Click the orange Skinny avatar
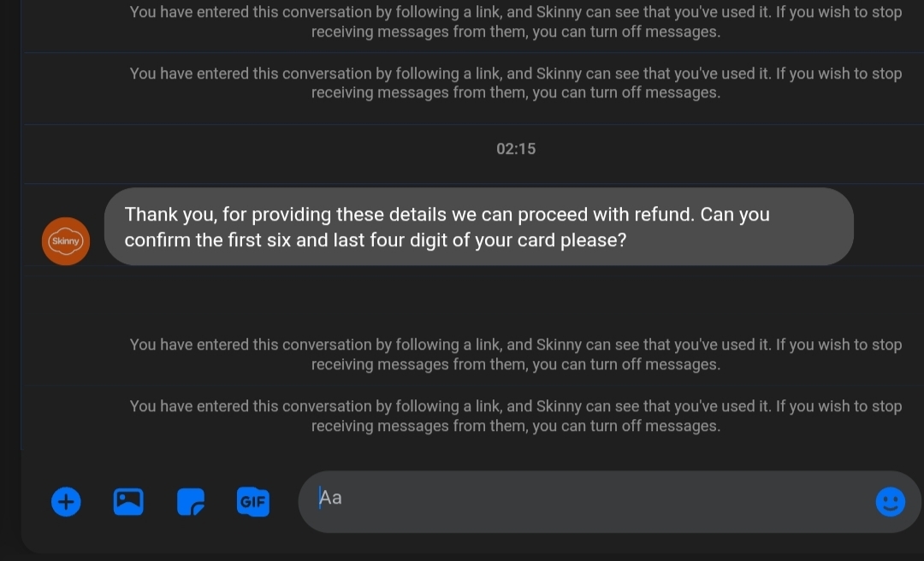This screenshot has width=924, height=561. coord(66,241)
